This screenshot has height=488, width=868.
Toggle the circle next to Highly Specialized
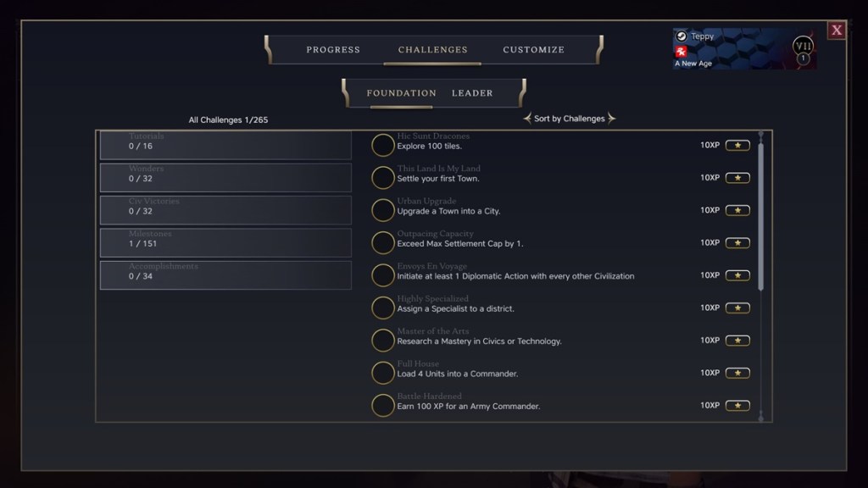[x=381, y=308]
